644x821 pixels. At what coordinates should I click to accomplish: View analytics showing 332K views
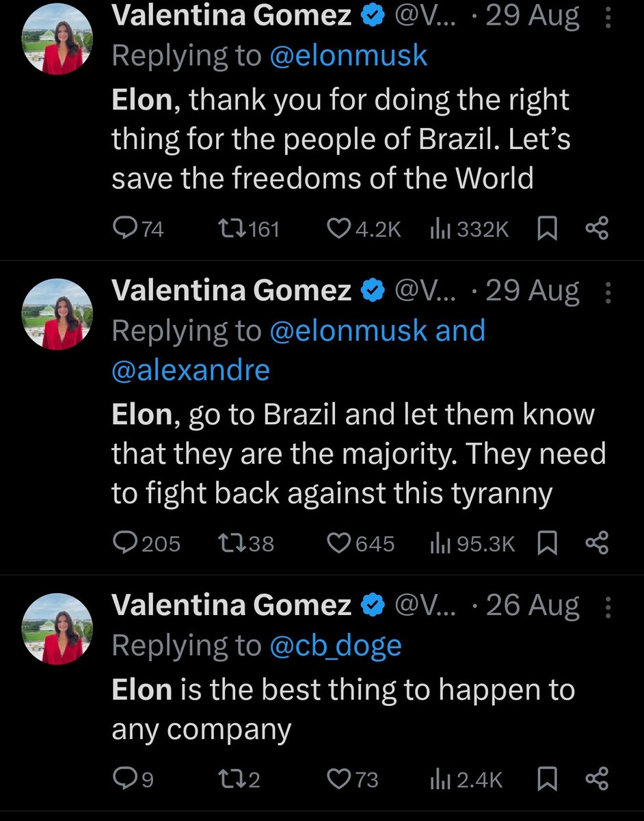(x=438, y=229)
